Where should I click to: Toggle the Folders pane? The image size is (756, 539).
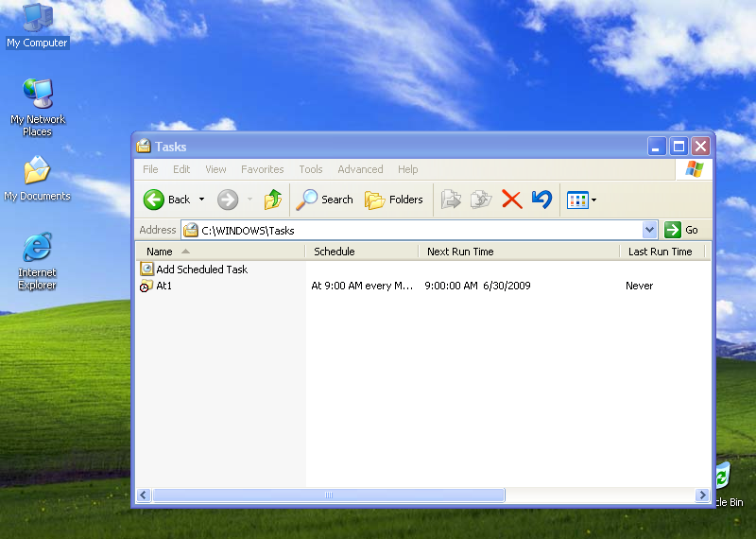click(x=394, y=200)
